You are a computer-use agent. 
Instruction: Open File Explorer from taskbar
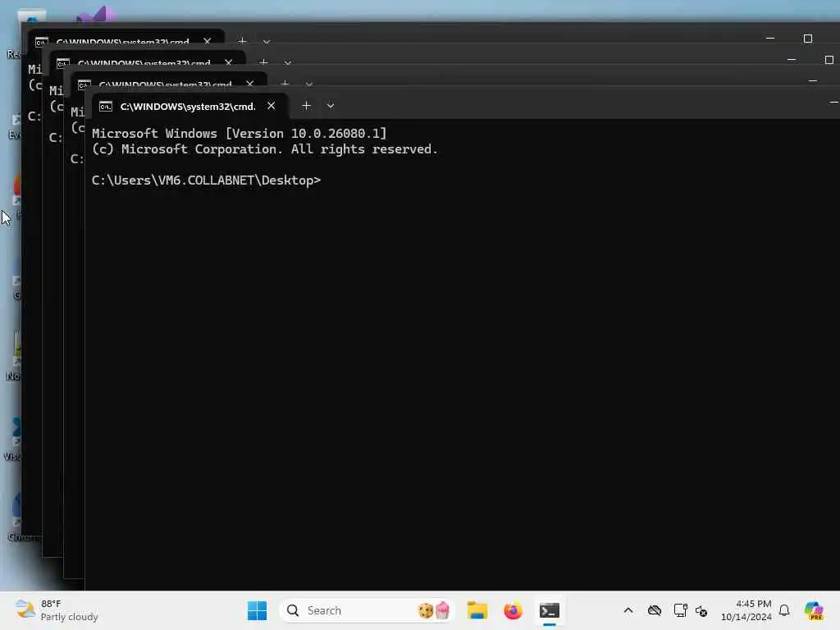(x=477, y=610)
